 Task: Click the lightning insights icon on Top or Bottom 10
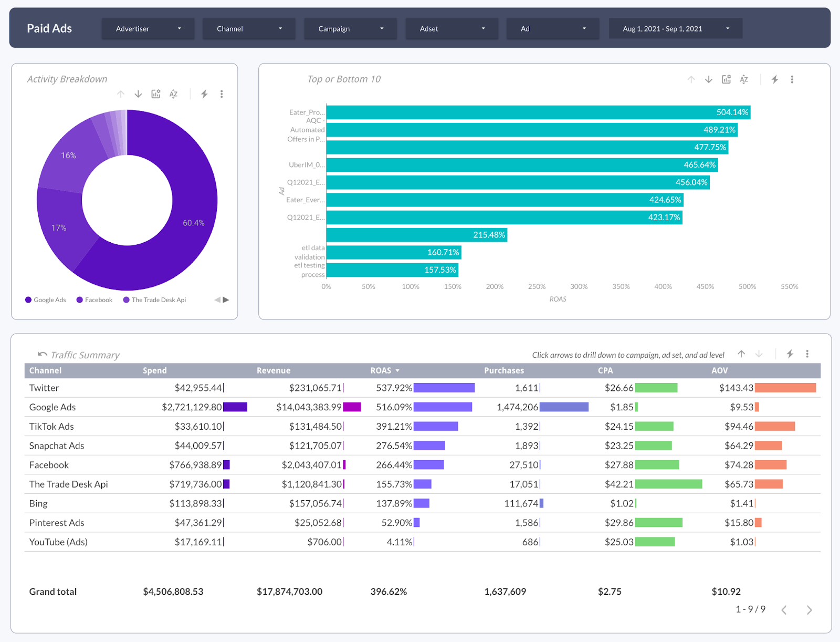click(x=775, y=79)
